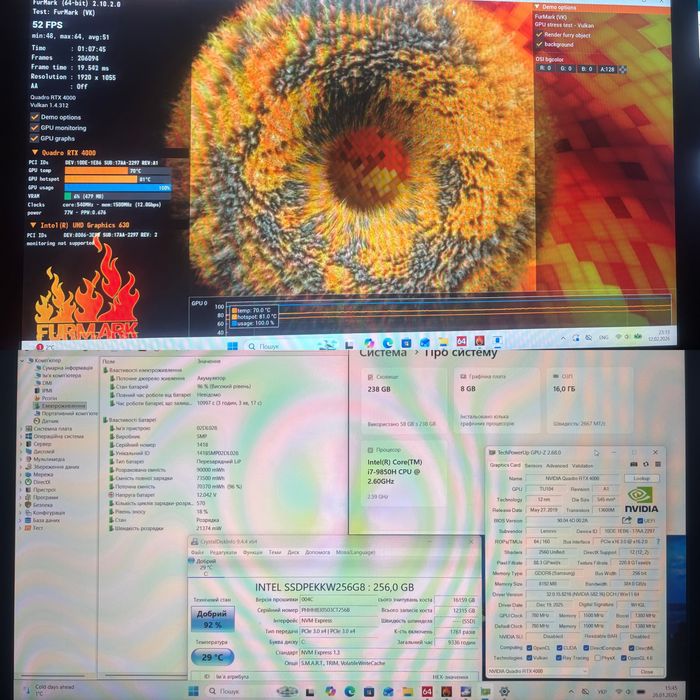
Task: Click the A:128 alpha value field
Action: click(607, 69)
